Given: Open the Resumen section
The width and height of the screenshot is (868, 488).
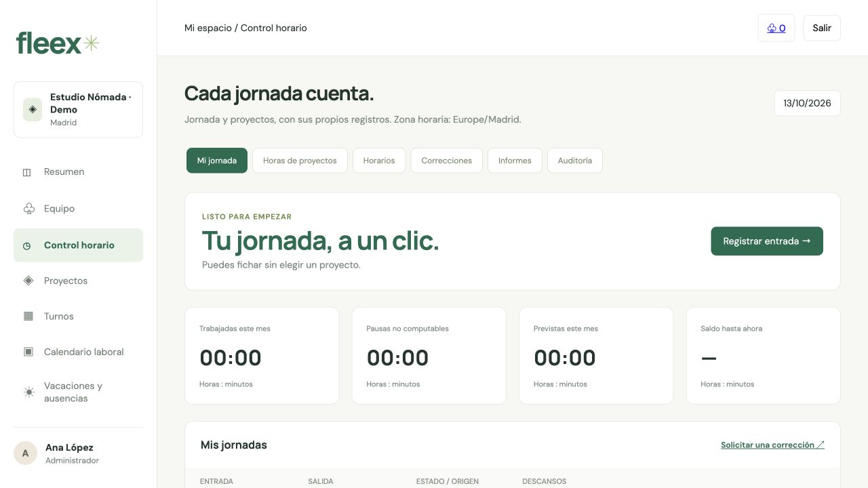Looking at the screenshot, I should coord(78,172).
